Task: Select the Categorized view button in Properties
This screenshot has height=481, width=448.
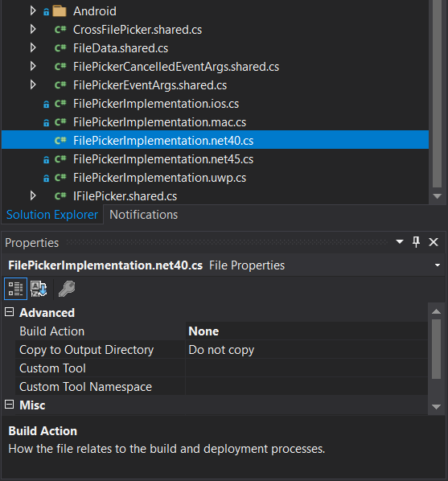Action: coord(15,289)
